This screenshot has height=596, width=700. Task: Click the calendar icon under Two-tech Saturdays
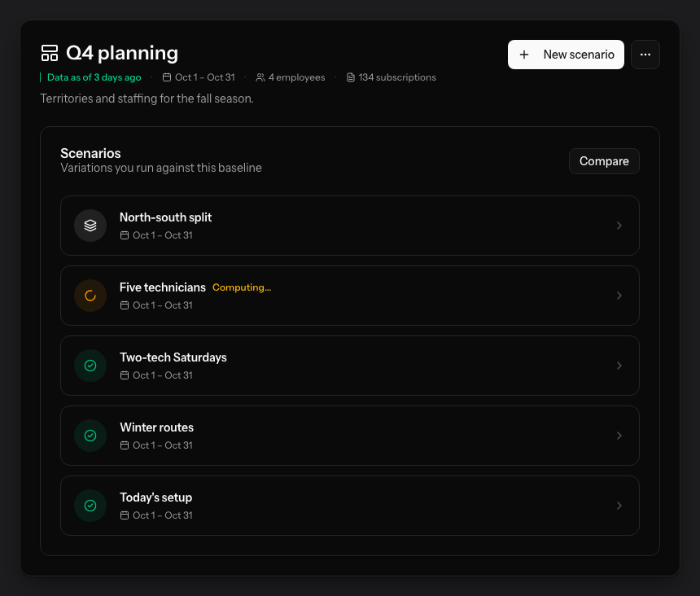125,375
